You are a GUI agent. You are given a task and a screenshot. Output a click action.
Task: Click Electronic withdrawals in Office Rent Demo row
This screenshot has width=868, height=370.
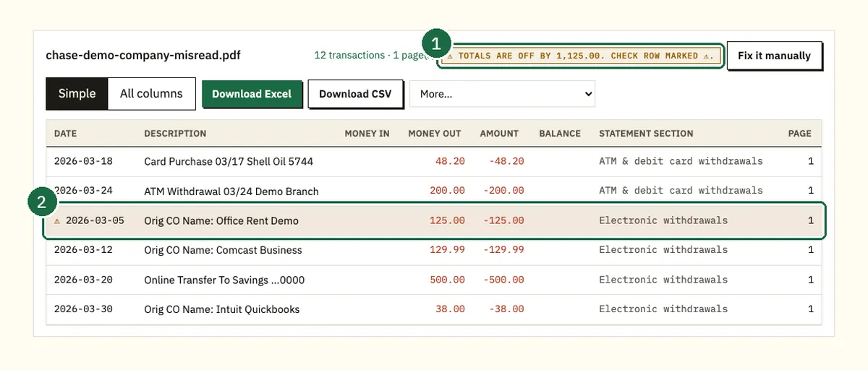click(x=663, y=220)
